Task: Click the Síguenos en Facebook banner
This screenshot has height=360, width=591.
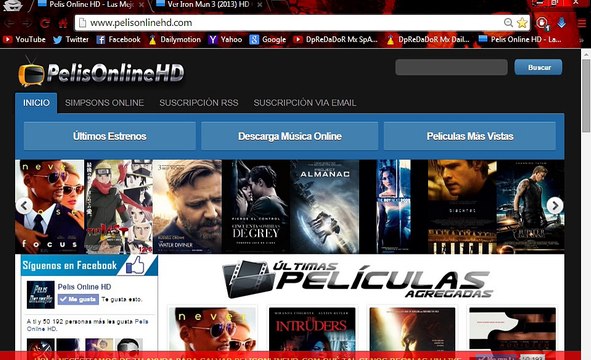Action: tap(89, 265)
